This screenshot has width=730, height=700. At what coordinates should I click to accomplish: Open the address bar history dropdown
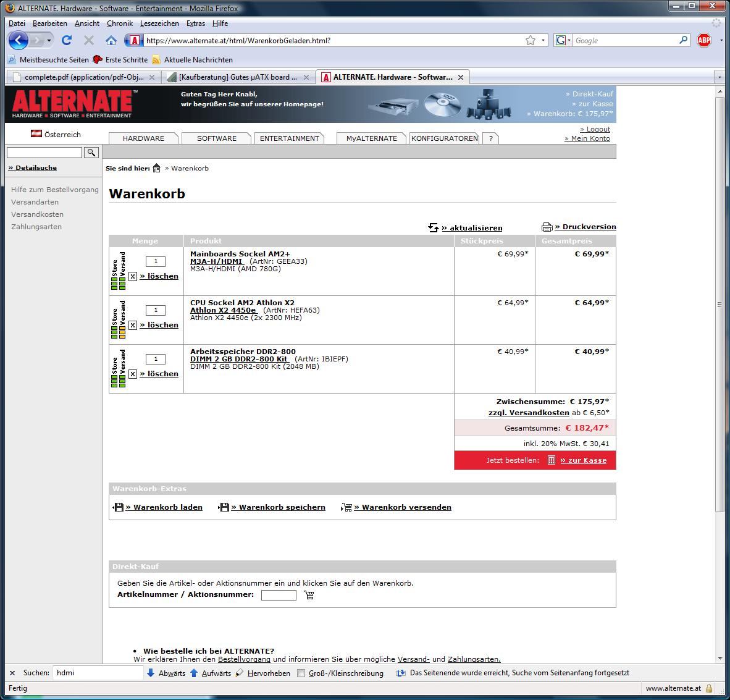coord(543,41)
